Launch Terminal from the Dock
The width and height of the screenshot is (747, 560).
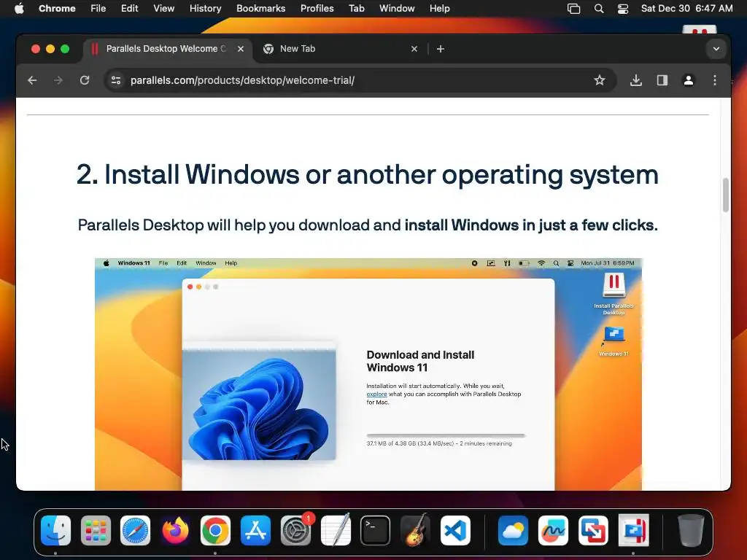point(376,531)
